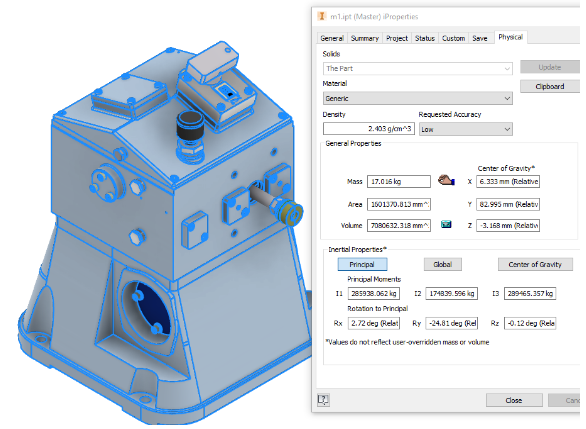Screen dimensions: 586x429
Task: Click the Mass value field
Action: [399, 181]
